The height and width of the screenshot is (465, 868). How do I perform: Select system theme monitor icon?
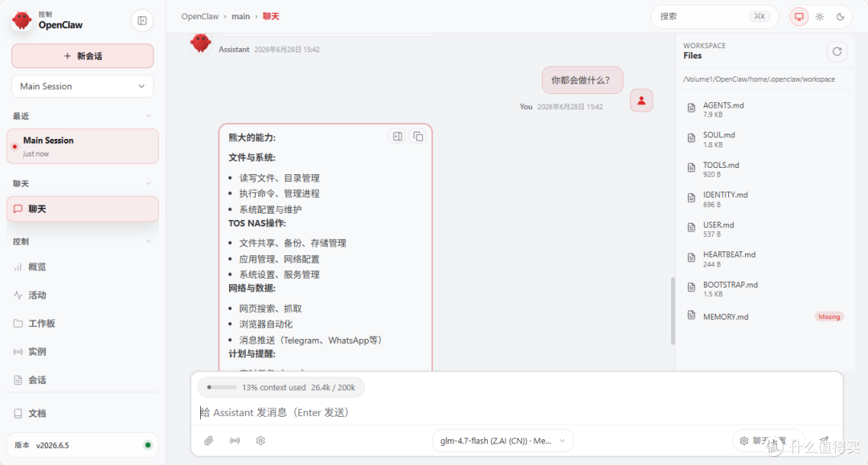pyautogui.click(x=799, y=17)
